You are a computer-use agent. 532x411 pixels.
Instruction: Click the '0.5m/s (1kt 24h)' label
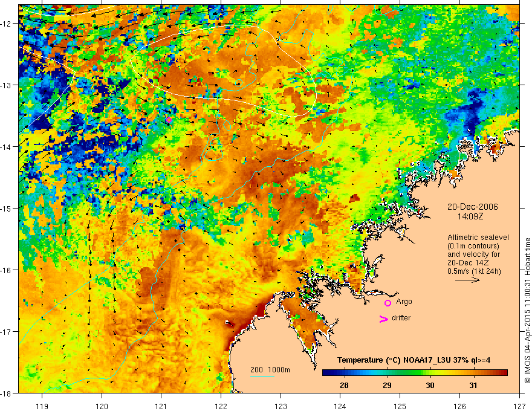click(475, 271)
